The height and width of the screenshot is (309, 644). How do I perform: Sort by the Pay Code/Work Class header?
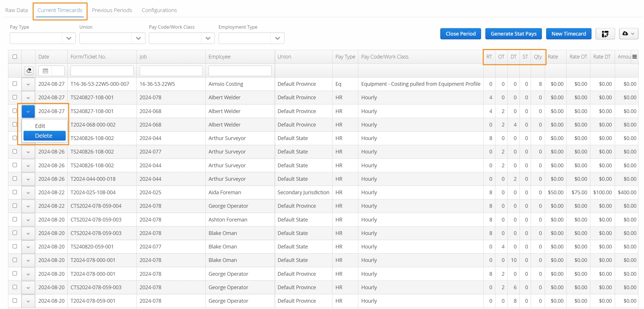421,57
